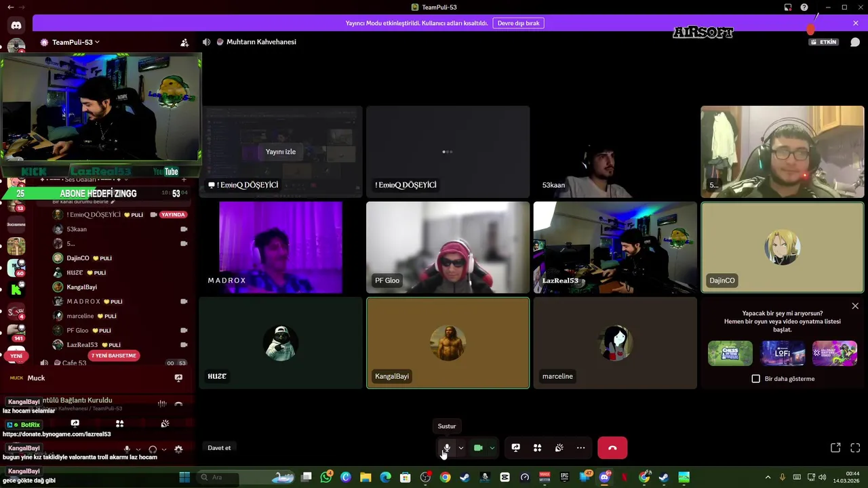Toggle the user panel microphone mute

pyautogui.click(x=127, y=449)
